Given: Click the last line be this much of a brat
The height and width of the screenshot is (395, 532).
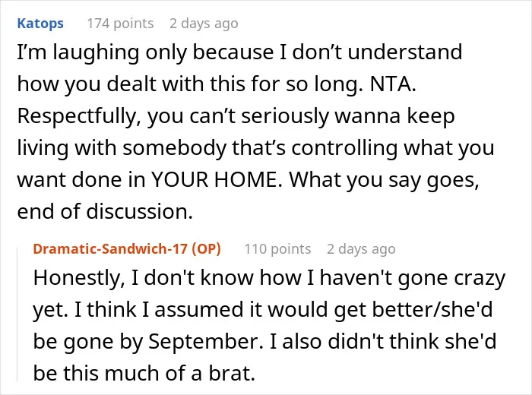Looking at the screenshot, I should point(144,373).
